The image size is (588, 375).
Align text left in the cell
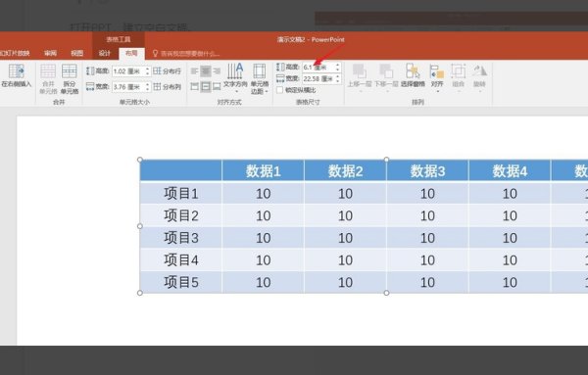point(195,70)
